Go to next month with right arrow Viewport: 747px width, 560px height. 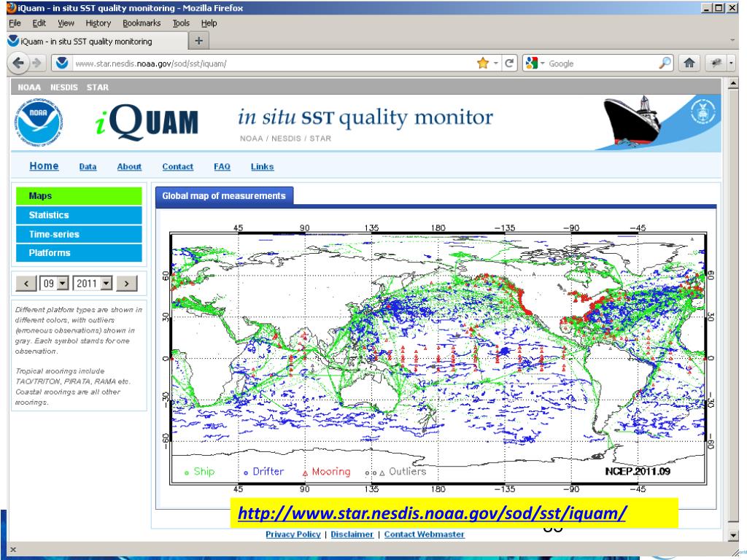pos(126,284)
